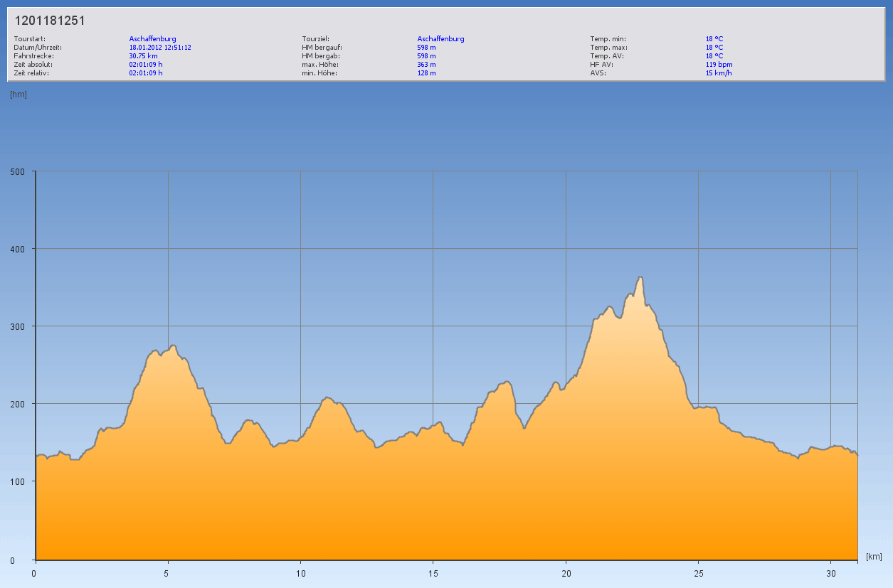
Task: Click the AVS value 15 km/h
Action: click(718, 73)
